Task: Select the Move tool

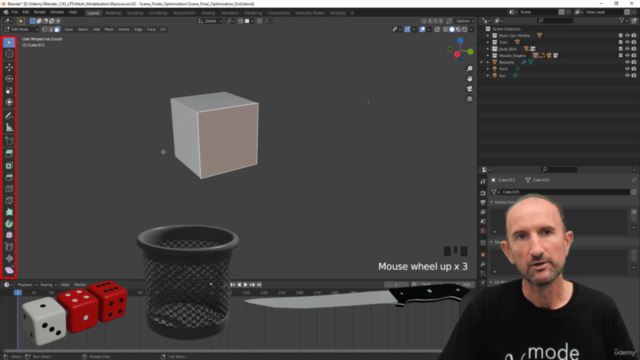Action: 9,67
